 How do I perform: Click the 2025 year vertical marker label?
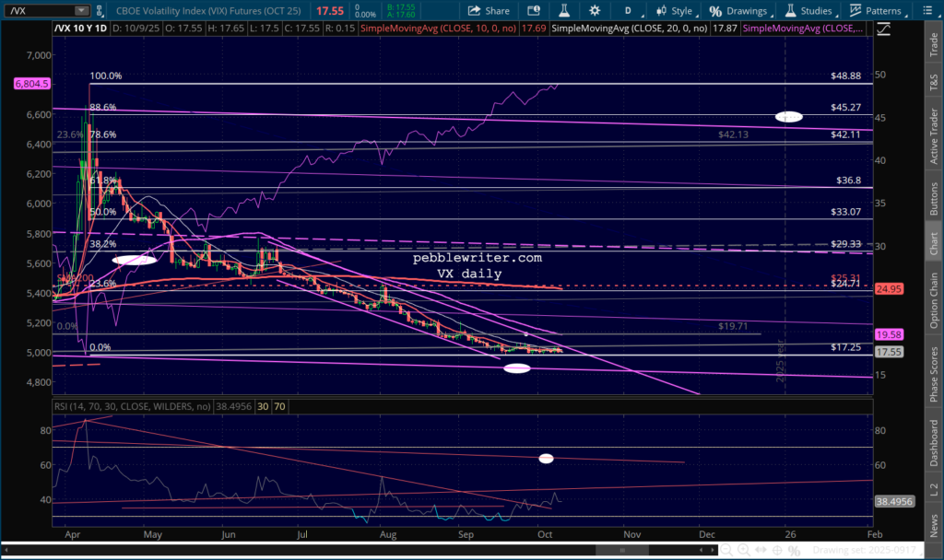point(780,361)
